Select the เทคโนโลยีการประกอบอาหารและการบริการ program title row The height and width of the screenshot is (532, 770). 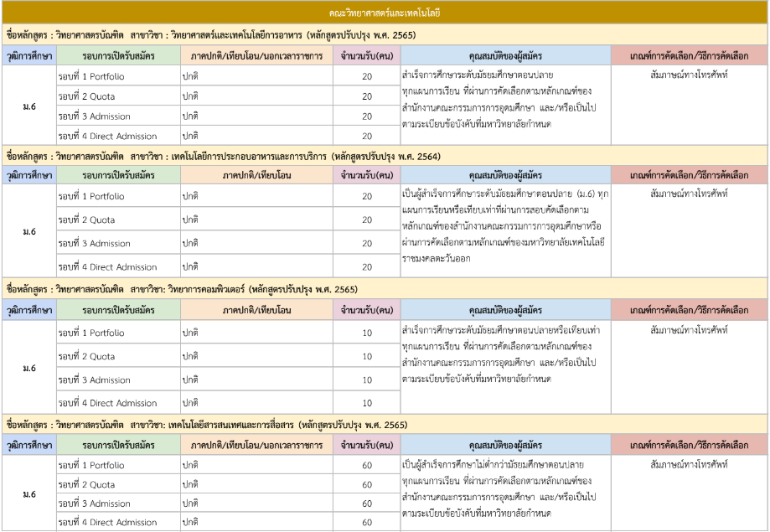click(x=223, y=157)
